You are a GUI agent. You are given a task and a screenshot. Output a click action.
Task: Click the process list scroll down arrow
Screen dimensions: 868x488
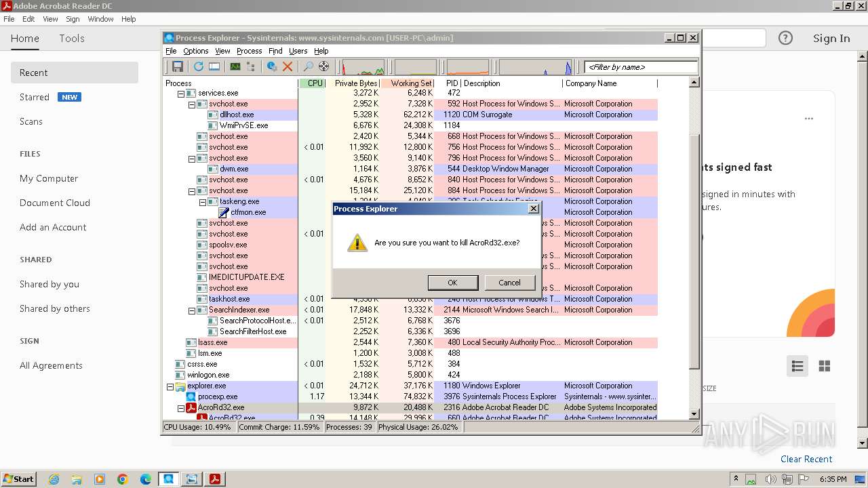pyautogui.click(x=694, y=414)
